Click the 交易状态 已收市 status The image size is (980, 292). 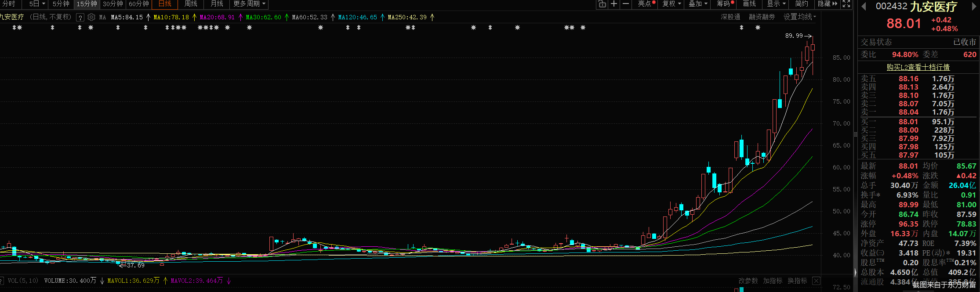click(x=918, y=42)
